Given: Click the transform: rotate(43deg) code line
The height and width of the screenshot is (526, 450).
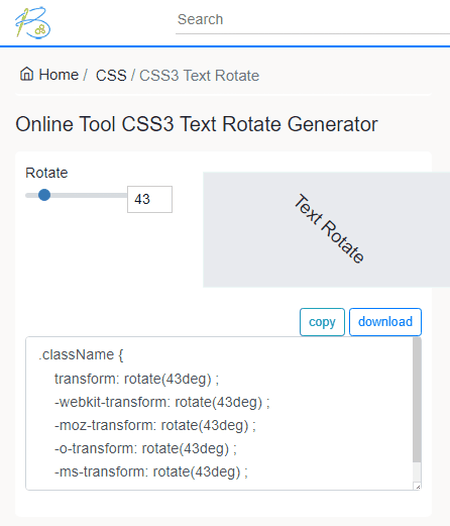Looking at the screenshot, I should pyautogui.click(x=137, y=379).
